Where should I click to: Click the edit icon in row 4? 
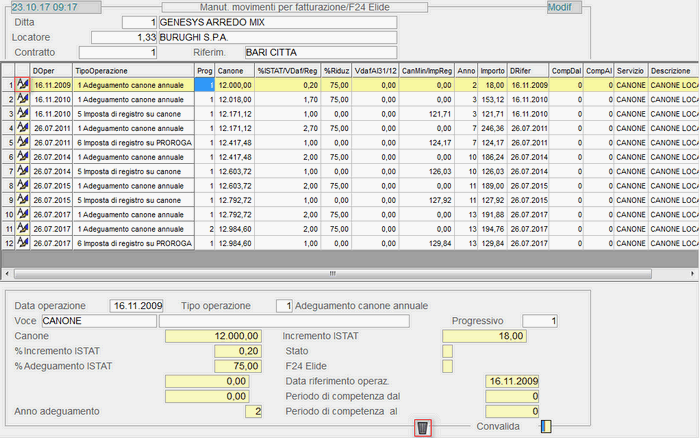[x=22, y=128]
